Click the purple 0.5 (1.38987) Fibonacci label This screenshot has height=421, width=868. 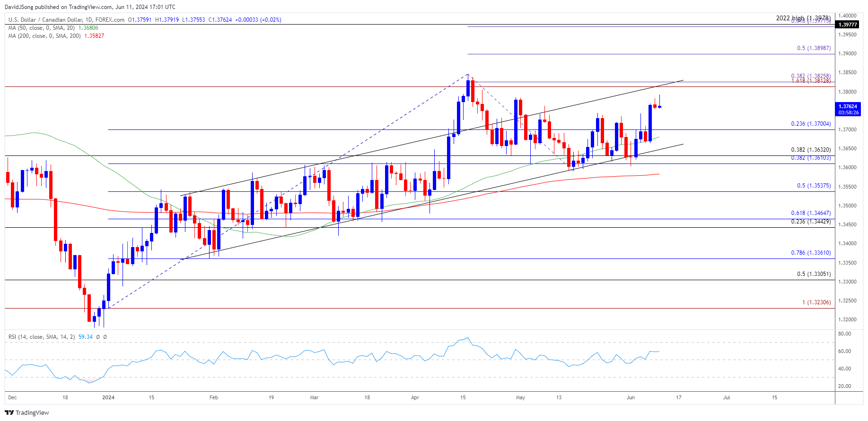(x=814, y=48)
